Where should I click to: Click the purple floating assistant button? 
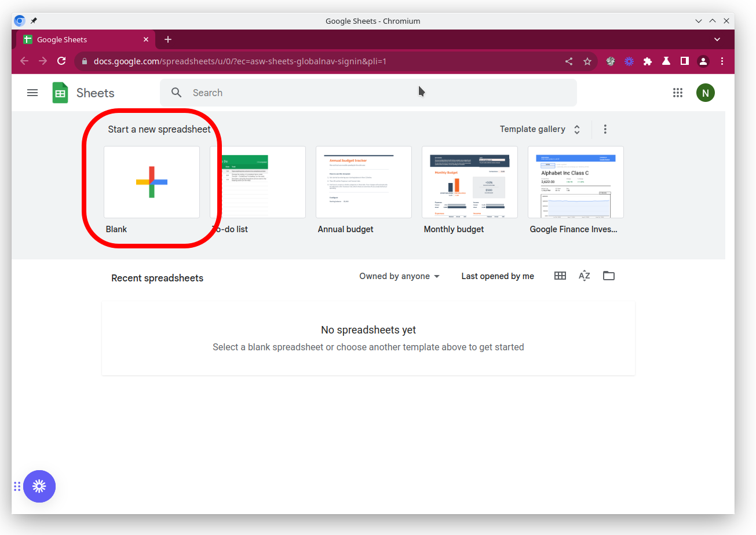pos(39,486)
